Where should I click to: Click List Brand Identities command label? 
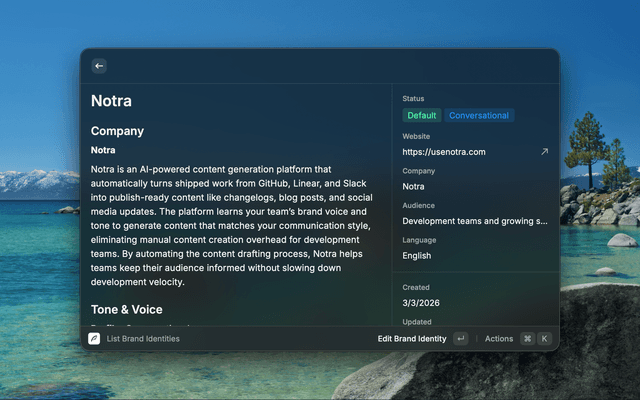(x=143, y=339)
